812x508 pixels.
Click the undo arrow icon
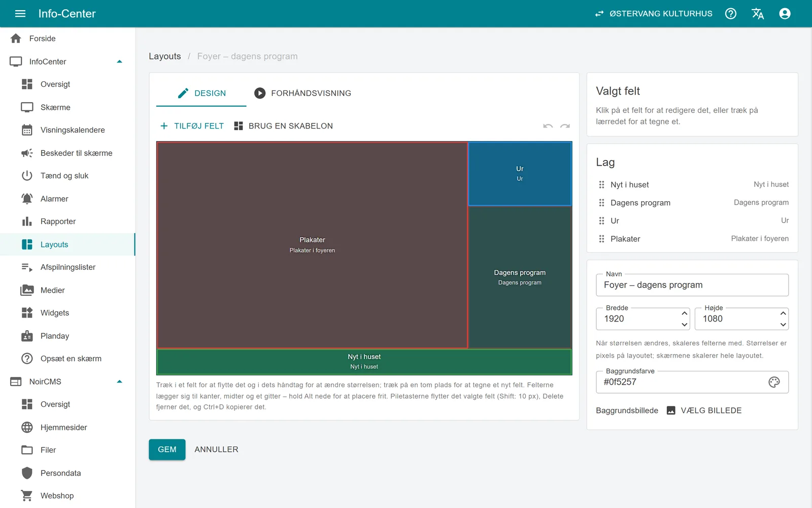548,126
